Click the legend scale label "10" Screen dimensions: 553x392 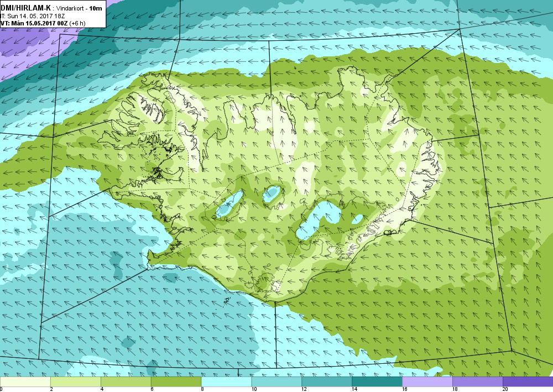click(254, 389)
